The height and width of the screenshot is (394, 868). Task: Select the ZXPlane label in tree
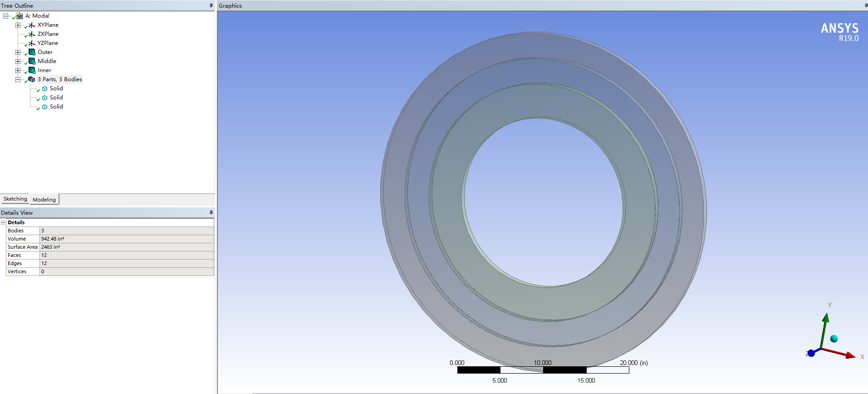48,34
